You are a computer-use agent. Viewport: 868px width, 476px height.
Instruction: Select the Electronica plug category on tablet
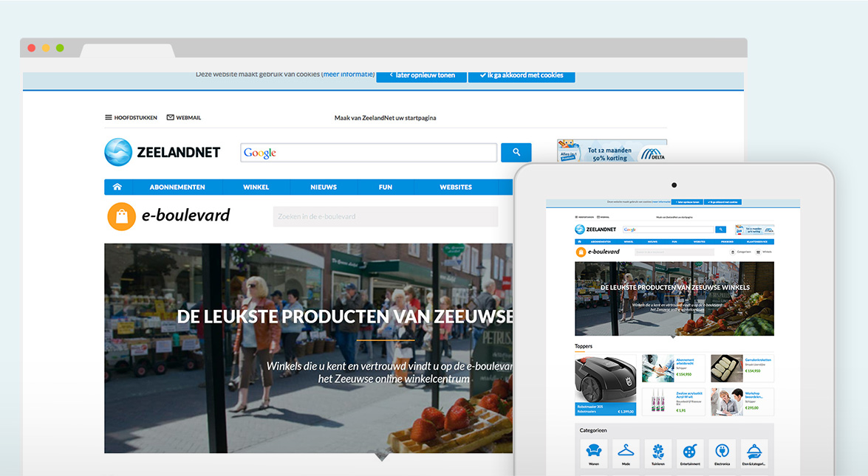pyautogui.click(x=722, y=453)
